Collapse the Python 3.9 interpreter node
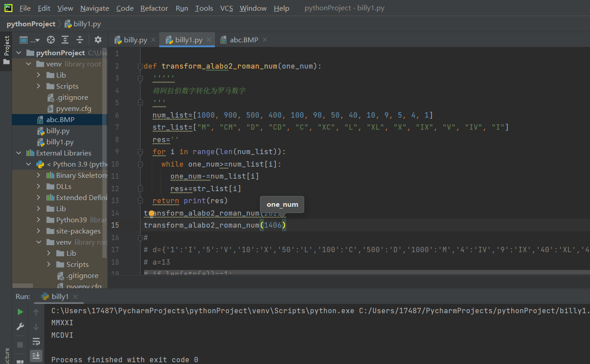 29,164
